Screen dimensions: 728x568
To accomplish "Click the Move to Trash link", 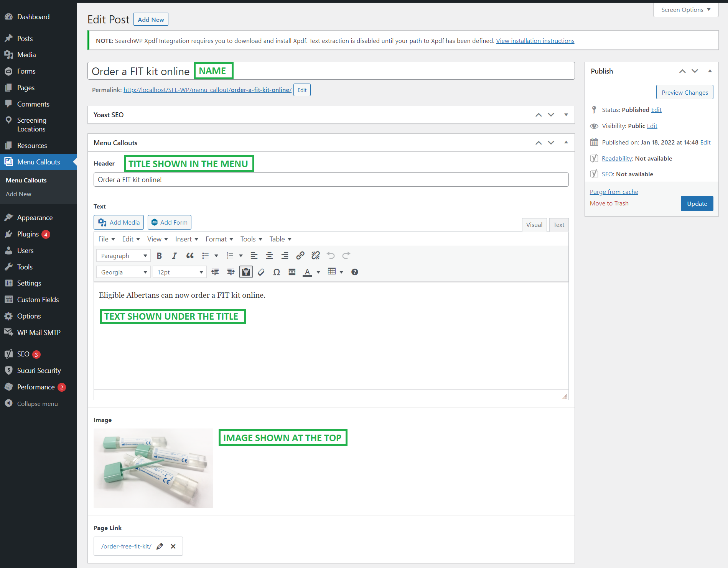I will click(609, 204).
